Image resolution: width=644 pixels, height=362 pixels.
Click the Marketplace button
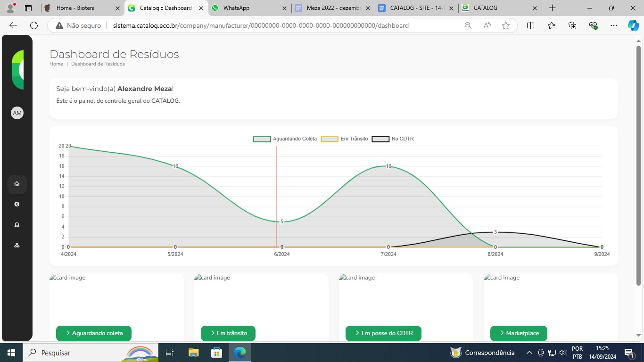[x=519, y=333]
